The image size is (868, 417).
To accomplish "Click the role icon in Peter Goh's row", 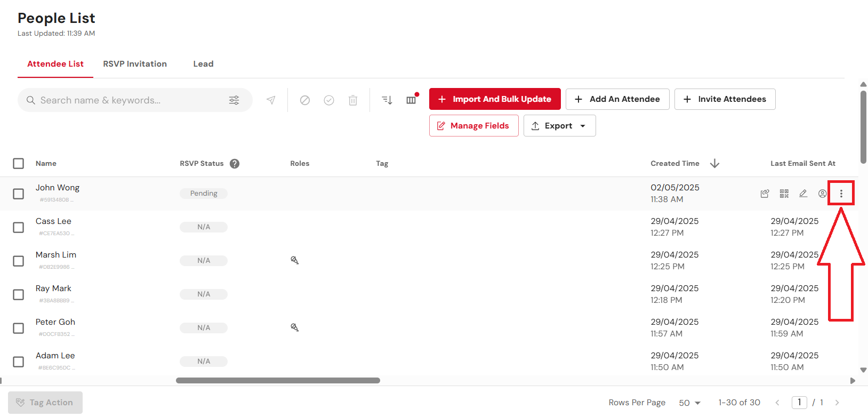I will (294, 327).
